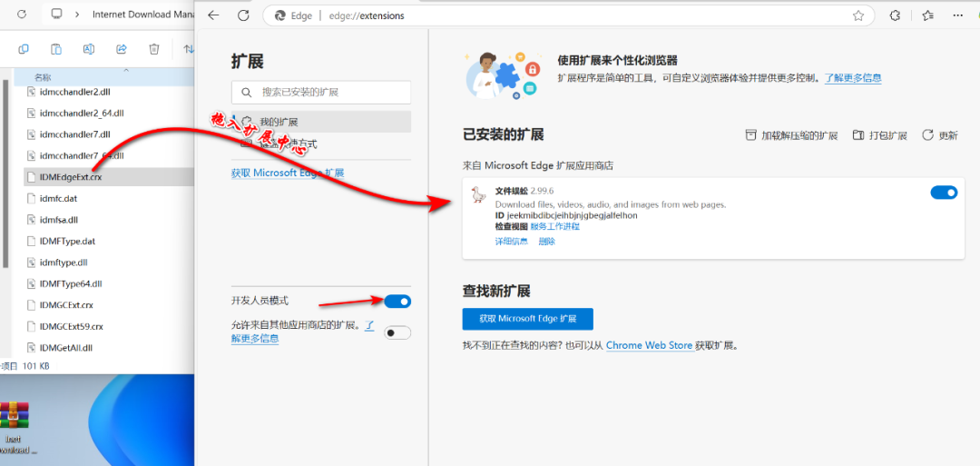Viewport: 980px width, 466px height.
Task: Click the 搜索已安装的扩展 search field
Action: tap(321, 92)
